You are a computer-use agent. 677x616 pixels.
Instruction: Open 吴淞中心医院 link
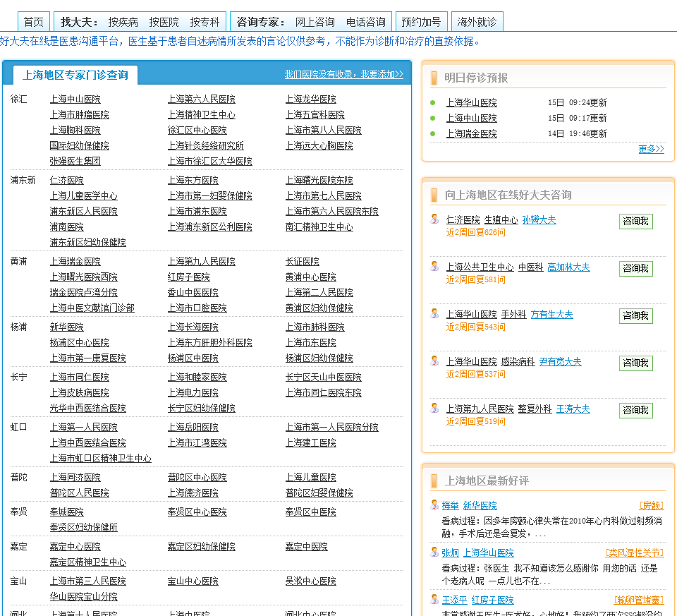point(311,581)
